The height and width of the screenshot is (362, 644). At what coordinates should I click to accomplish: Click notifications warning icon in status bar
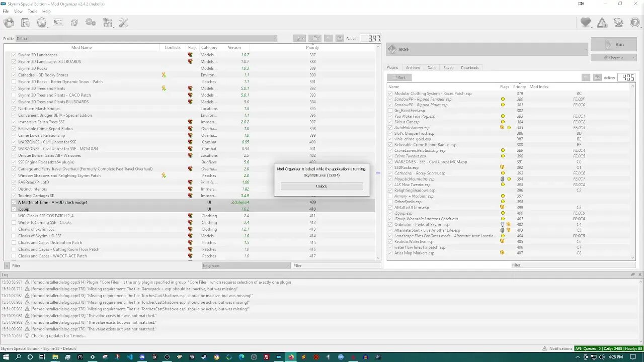[x=545, y=348]
